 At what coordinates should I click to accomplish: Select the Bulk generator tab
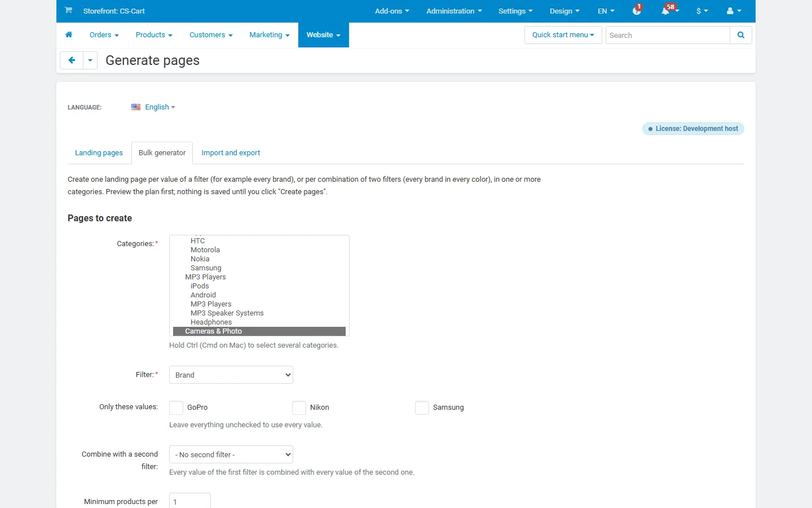[x=162, y=153]
